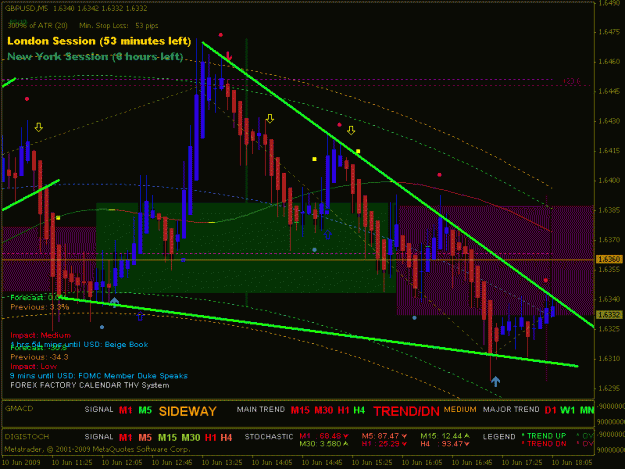Click the W1 major trend indicator
625x469 pixels.
pyautogui.click(x=568, y=410)
